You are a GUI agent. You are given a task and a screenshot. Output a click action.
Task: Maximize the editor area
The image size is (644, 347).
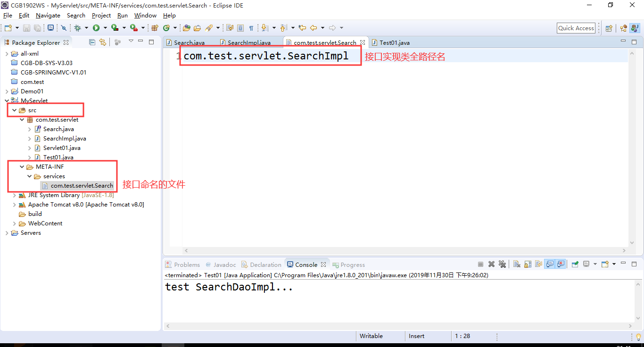[634, 42]
